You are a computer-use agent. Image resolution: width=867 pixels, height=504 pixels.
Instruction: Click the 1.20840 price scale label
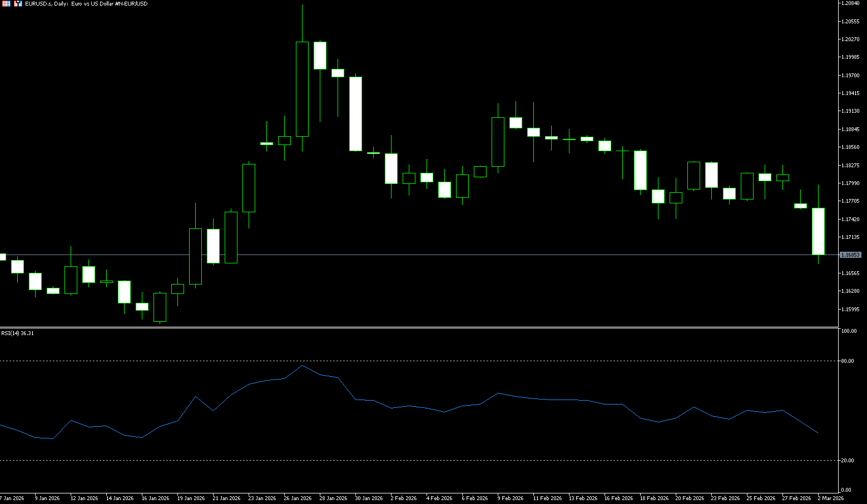pyautogui.click(x=851, y=3)
